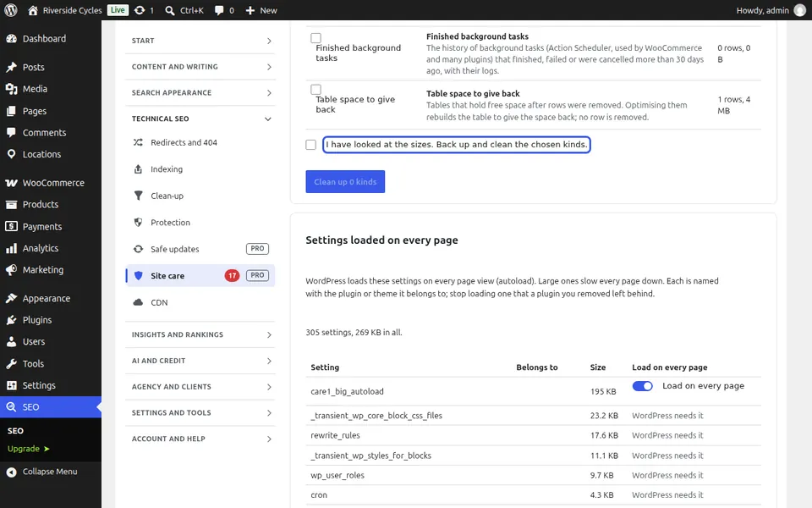Open the Ctrl+K search box
The width and height of the screenshot is (812, 508).
(x=184, y=10)
